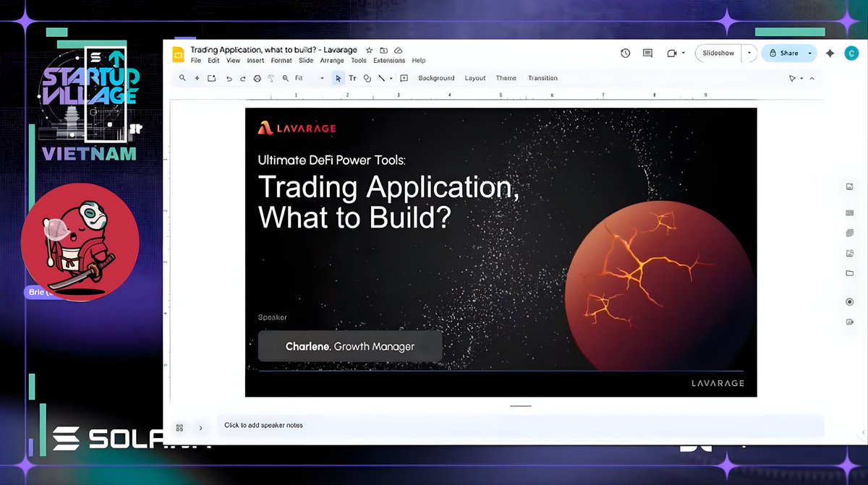The height and width of the screenshot is (485, 868).
Task: Open the comments panel icon
Action: pyautogui.click(x=647, y=53)
